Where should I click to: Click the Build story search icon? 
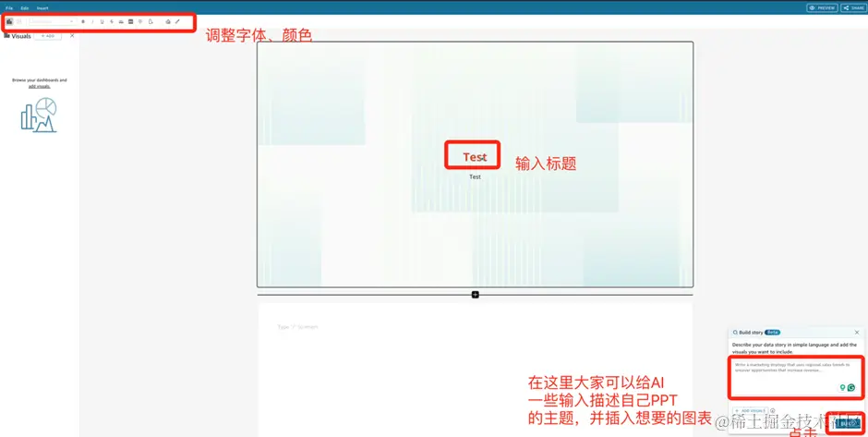735,333
